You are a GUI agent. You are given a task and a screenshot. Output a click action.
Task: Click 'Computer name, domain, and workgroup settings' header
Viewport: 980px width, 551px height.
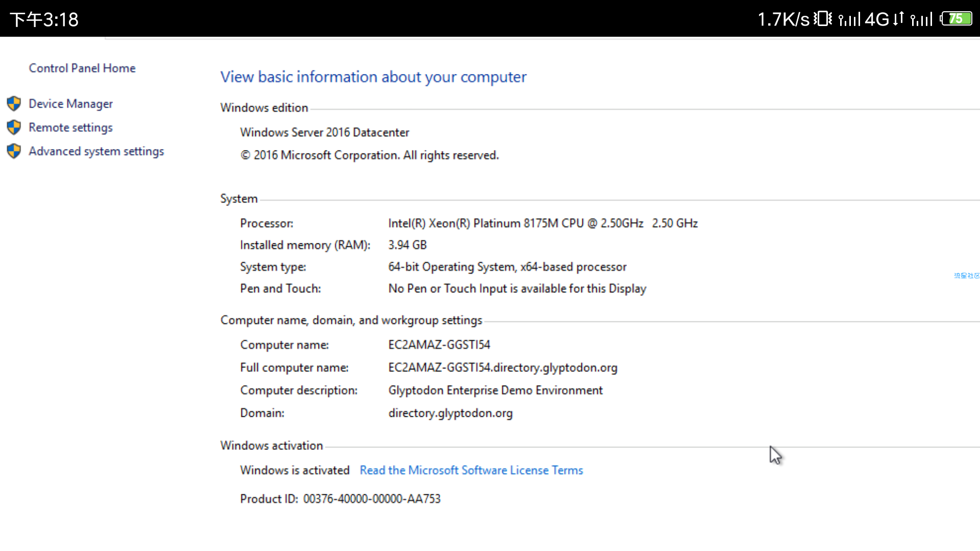click(351, 320)
